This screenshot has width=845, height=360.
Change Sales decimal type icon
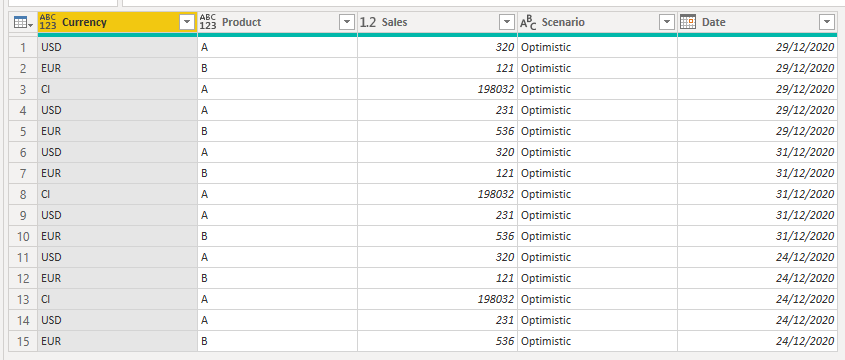click(368, 22)
